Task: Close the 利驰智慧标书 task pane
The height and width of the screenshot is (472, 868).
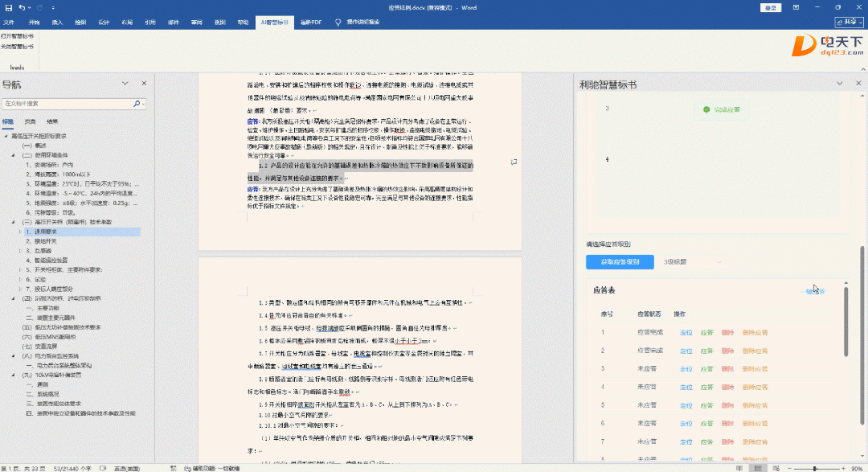Action: 858,83
